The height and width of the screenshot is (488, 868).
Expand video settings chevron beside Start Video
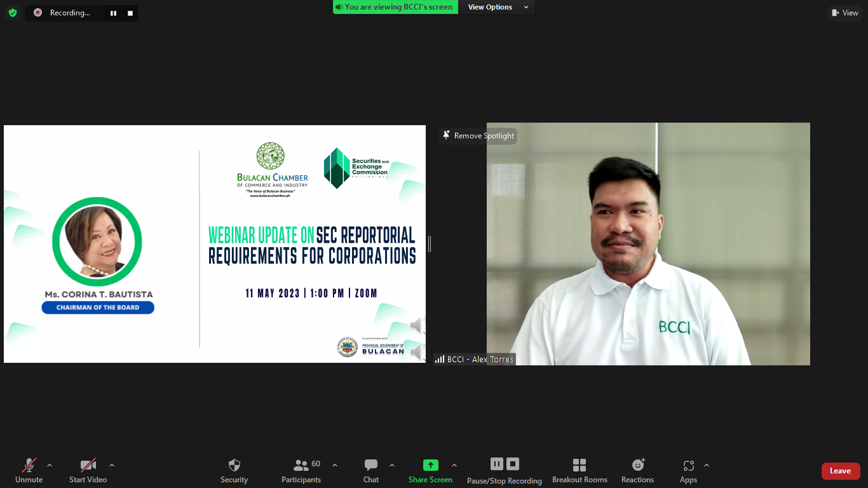[x=112, y=465]
